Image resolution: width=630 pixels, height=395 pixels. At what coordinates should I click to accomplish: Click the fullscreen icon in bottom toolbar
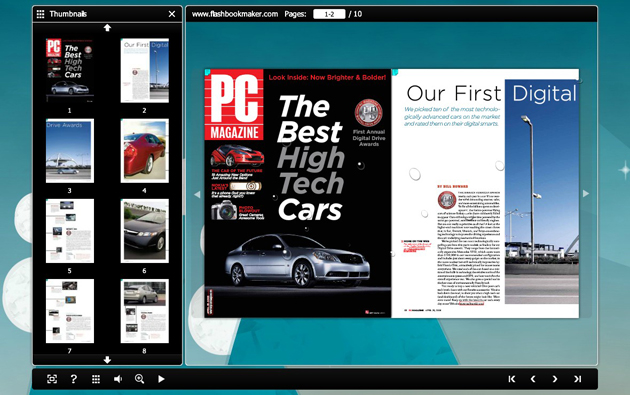click(x=52, y=379)
